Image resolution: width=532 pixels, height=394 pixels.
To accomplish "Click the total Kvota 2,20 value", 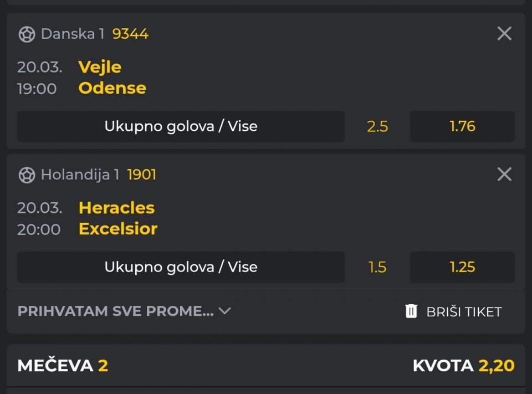I will click(496, 366).
